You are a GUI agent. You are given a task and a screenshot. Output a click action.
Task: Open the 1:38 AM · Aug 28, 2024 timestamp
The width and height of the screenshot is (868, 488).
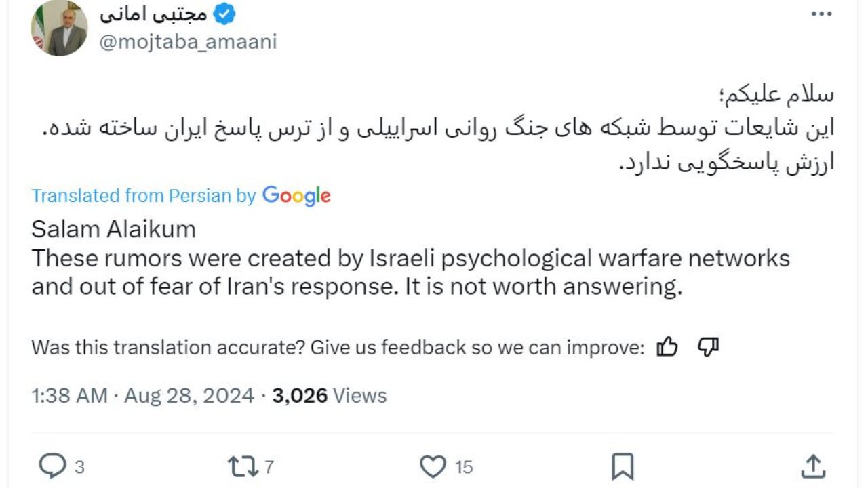point(142,395)
